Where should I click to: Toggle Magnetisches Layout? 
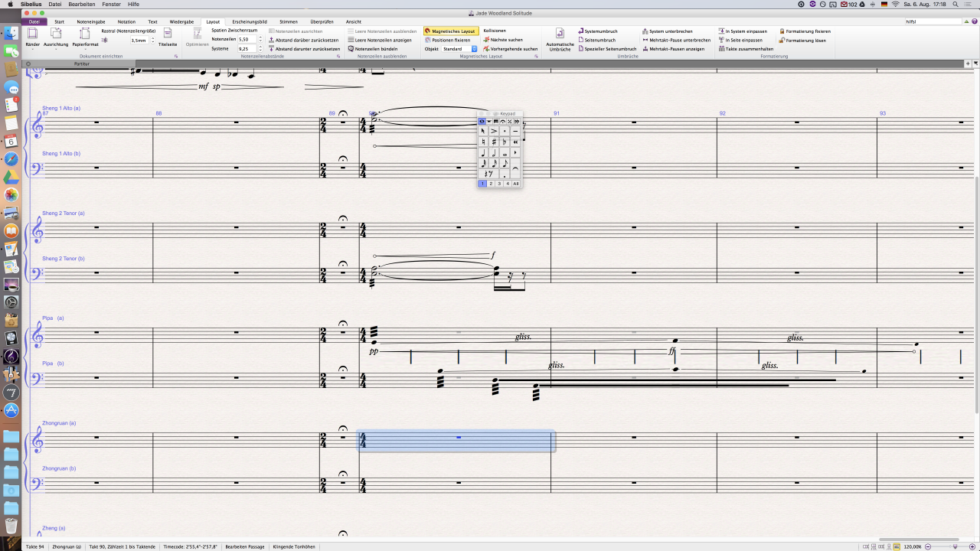coord(451,31)
